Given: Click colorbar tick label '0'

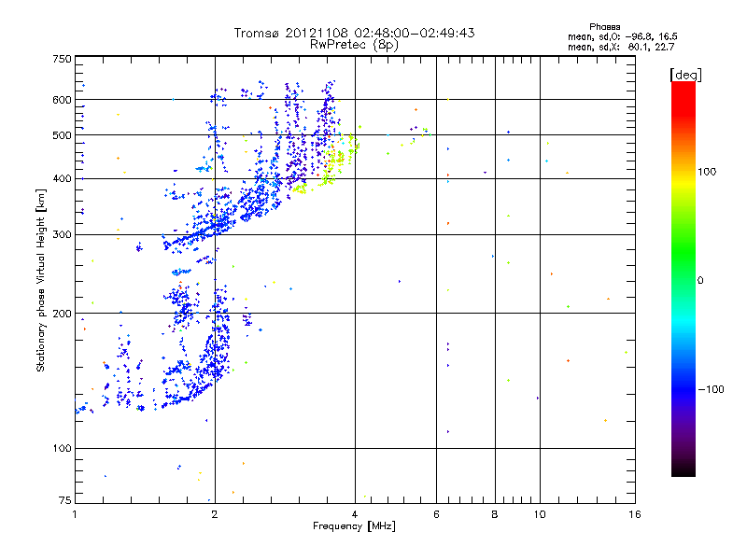Looking at the screenshot, I should tap(700, 281).
